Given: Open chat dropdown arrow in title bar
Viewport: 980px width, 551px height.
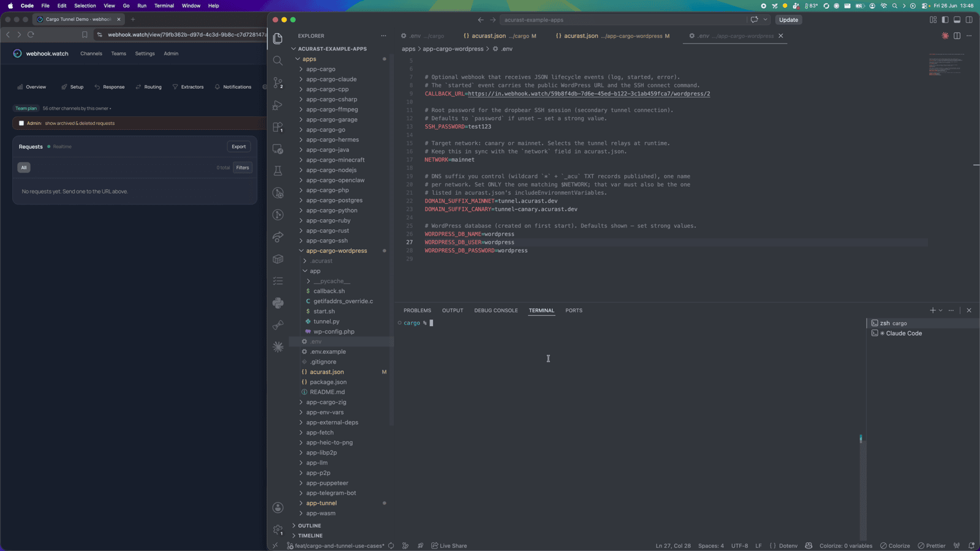Looking at the screenshot, I should (x=765, y=20).
